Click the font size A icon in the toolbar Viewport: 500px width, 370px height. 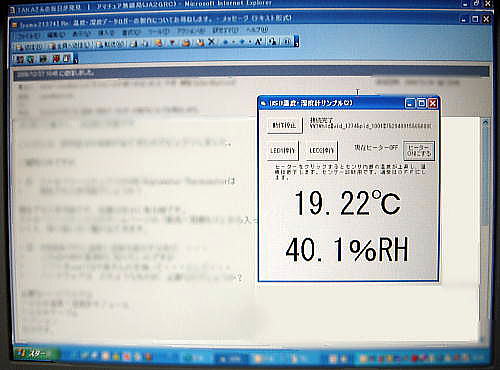[x=259, y=42]
